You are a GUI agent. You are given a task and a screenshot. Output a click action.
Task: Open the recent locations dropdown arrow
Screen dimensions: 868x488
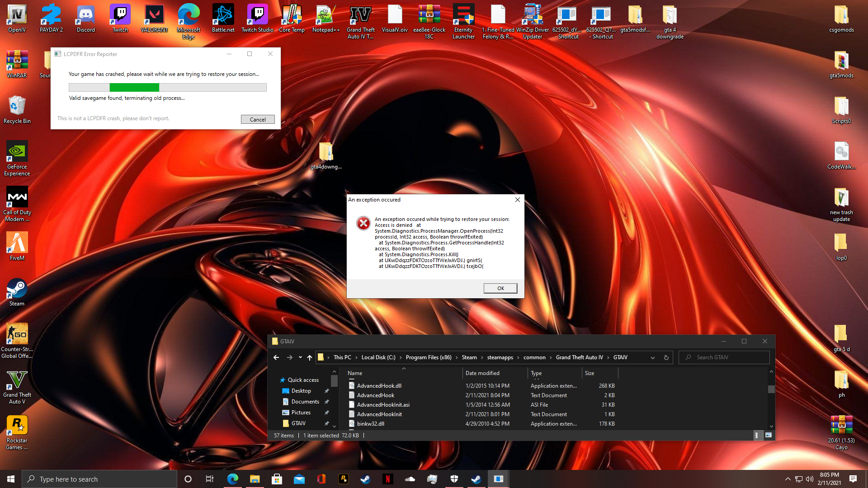click(300, 357)
